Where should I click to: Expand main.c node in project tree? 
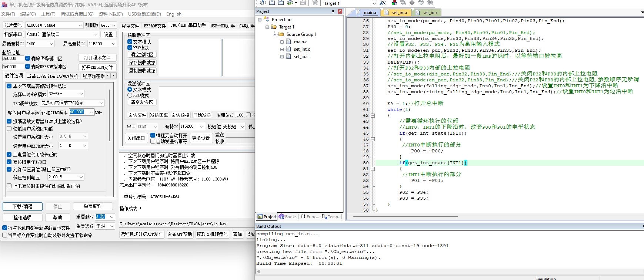click(282, 42)
